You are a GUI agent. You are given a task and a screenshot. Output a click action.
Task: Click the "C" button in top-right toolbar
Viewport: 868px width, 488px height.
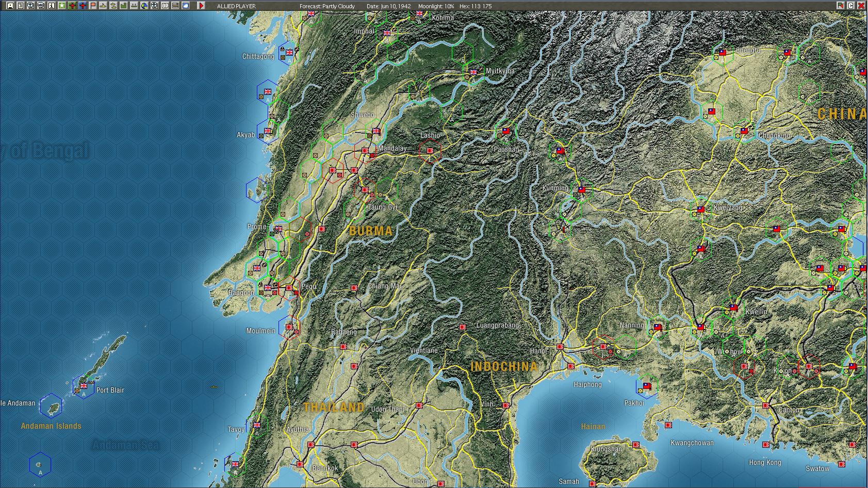(x=851, y=6)
